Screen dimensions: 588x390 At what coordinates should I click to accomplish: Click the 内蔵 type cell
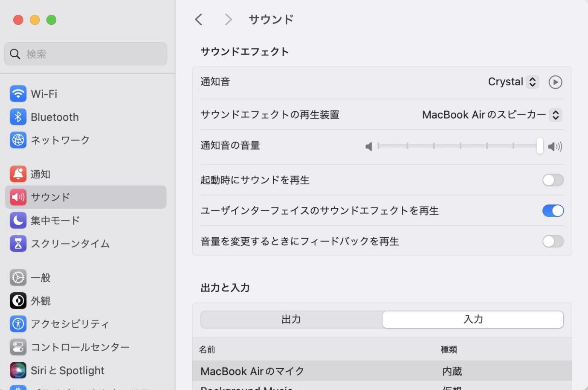[452, 371]
